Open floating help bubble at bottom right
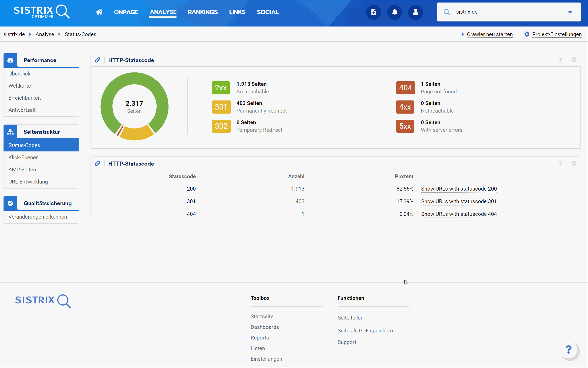 tap(569, 350)
